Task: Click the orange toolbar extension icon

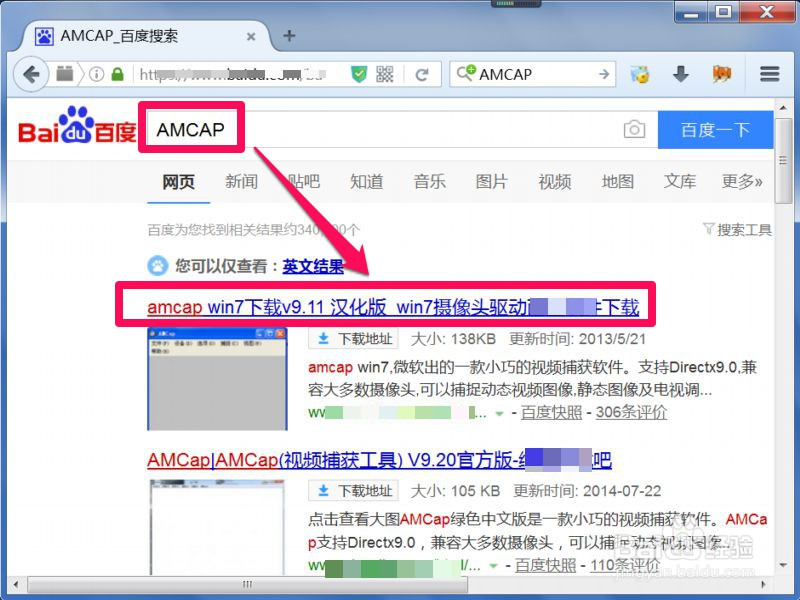Action: [x=722, y=74]
